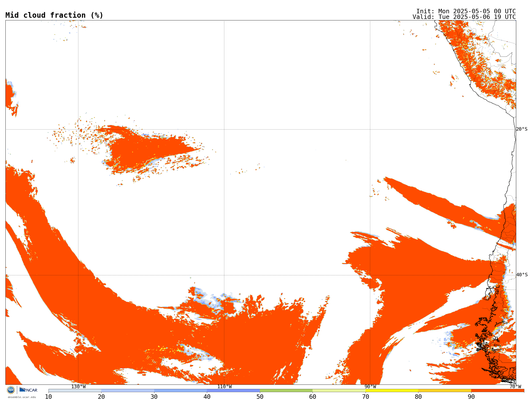This screenshot has width=532, height=400.
Task: Click the 40°S latitude label
Action: (522, 275)
